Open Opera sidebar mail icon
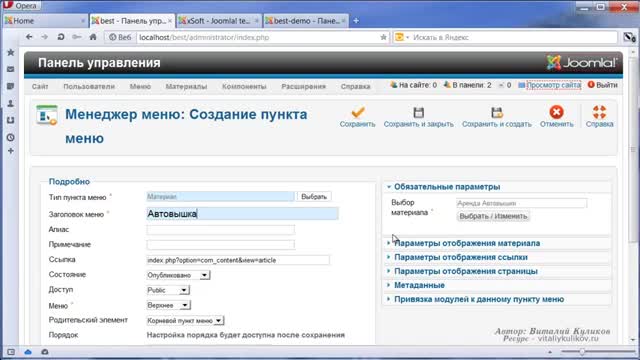Screen dimensions: 640x360 11,69
